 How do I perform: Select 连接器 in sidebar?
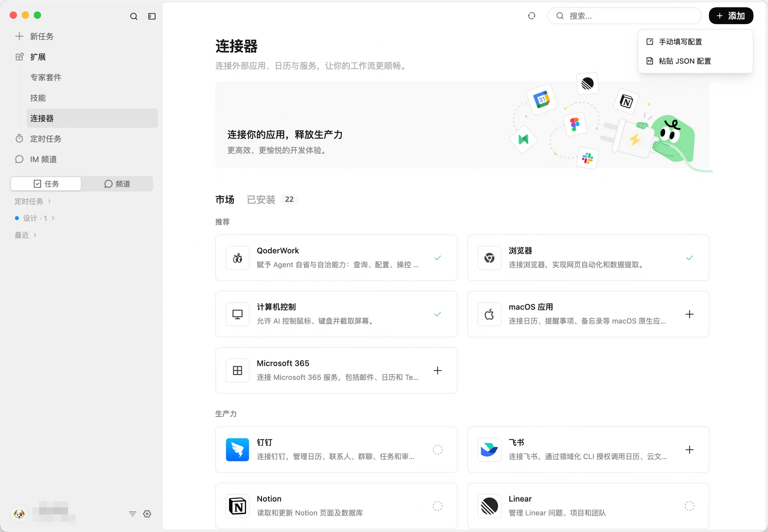coord(92,118)
